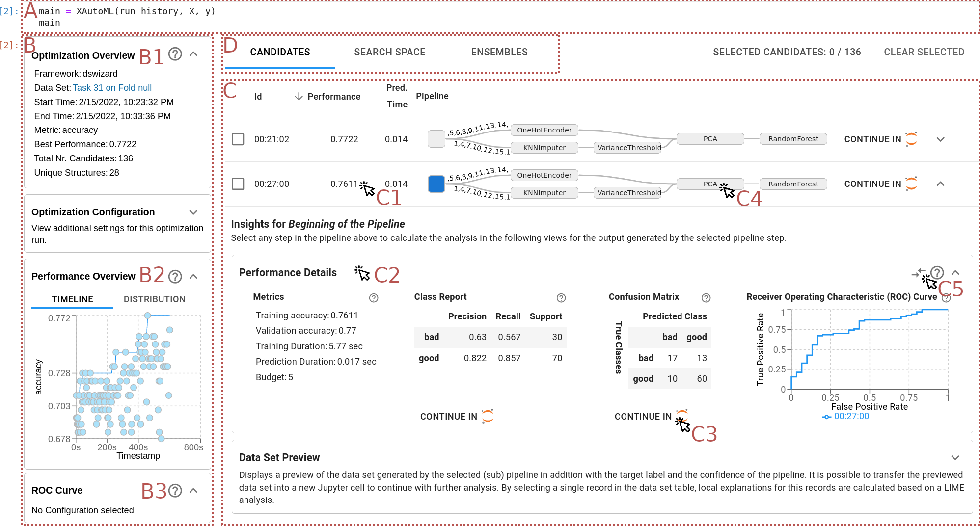Click the Metrics help icon
Image resolution: width=980 pixels, height=526 pixels.
[374, 298]
